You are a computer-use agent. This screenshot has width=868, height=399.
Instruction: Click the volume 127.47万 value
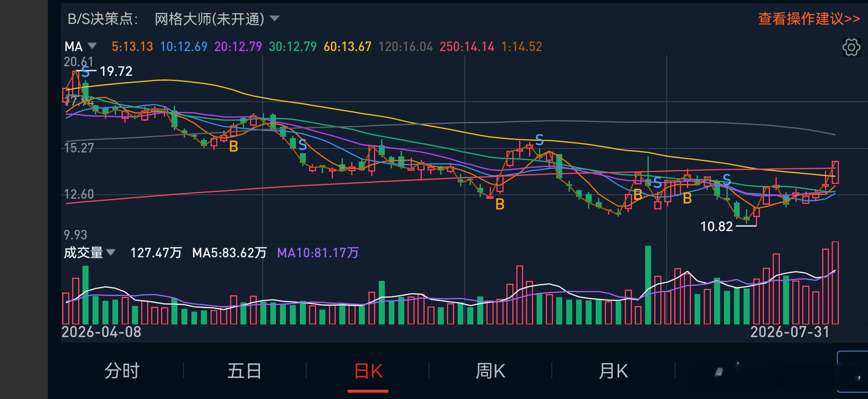click(156, 253)
